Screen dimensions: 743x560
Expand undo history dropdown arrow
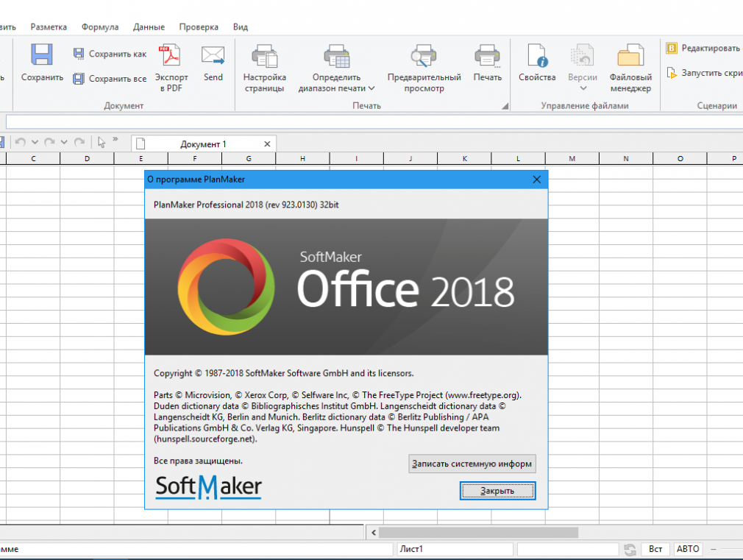click(35, 142)
